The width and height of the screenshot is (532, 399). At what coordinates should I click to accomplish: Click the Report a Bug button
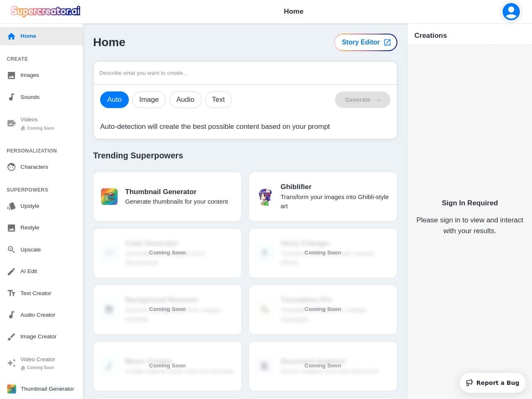point(493,383)
